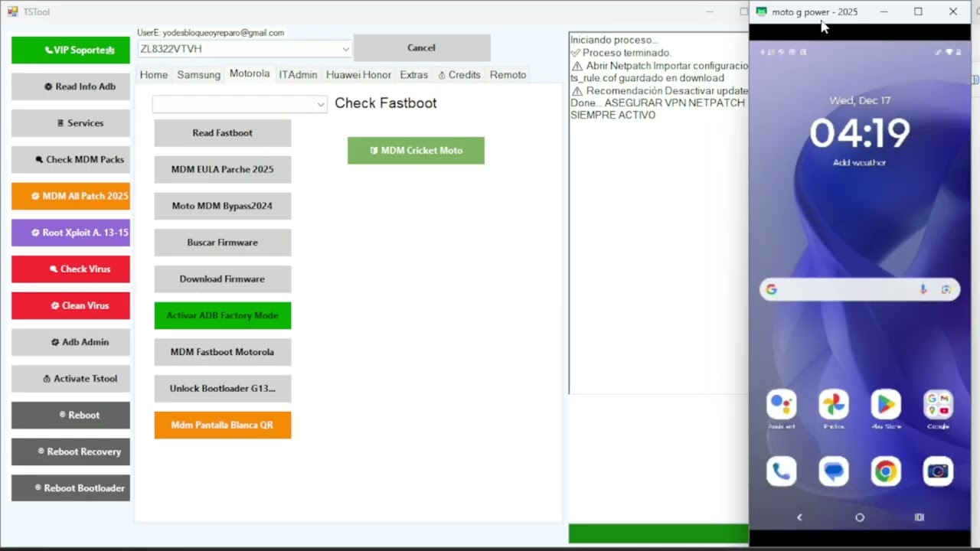Open Google Photos app on phone screen
The height and width of the screenshot is (551, 980).
pyautogui.click(x=834, y=404)
